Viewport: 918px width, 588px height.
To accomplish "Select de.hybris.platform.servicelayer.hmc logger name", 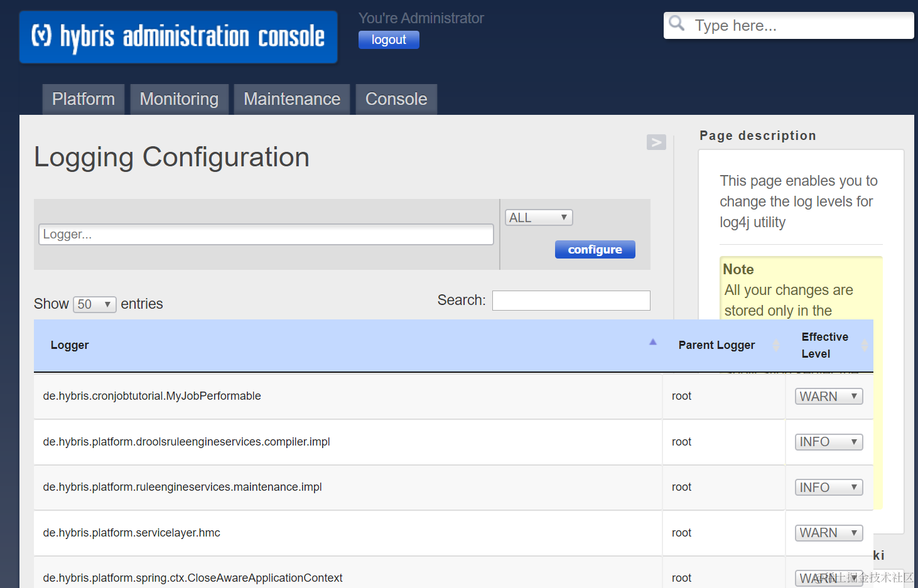I will coord(131,533).
